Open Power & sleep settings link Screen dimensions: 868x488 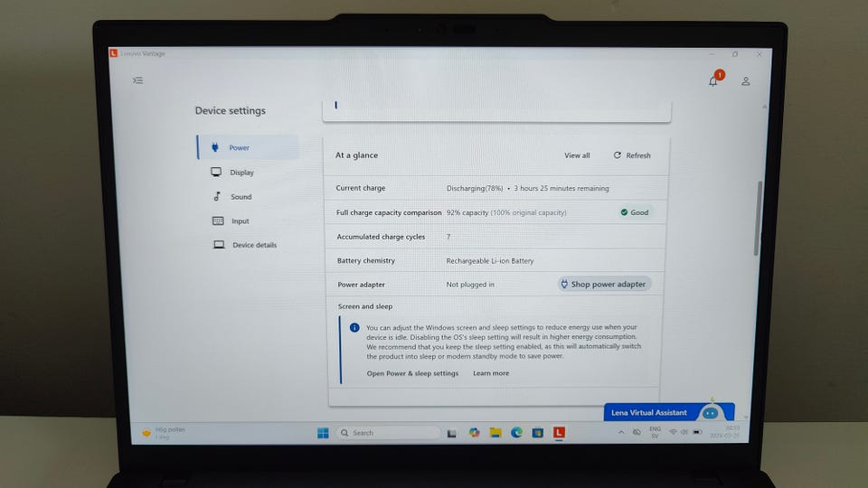pyautogui.click(x=412, y=373)
